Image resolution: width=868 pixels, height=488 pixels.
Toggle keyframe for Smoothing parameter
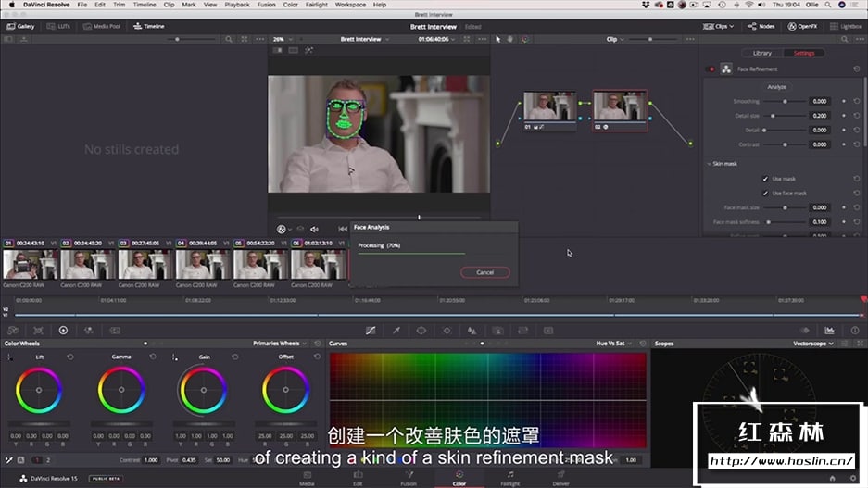844,101
